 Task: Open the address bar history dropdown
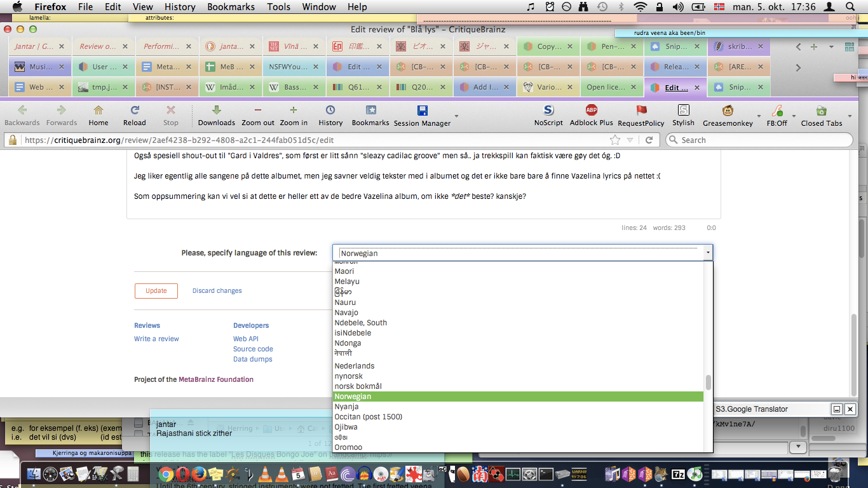click(630, 140)
